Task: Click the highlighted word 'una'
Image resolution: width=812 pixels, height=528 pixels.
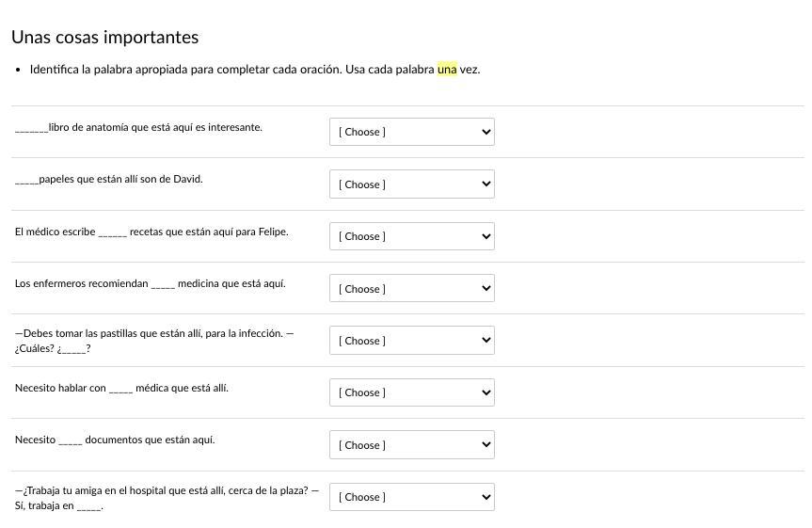Action: (447, 70)
